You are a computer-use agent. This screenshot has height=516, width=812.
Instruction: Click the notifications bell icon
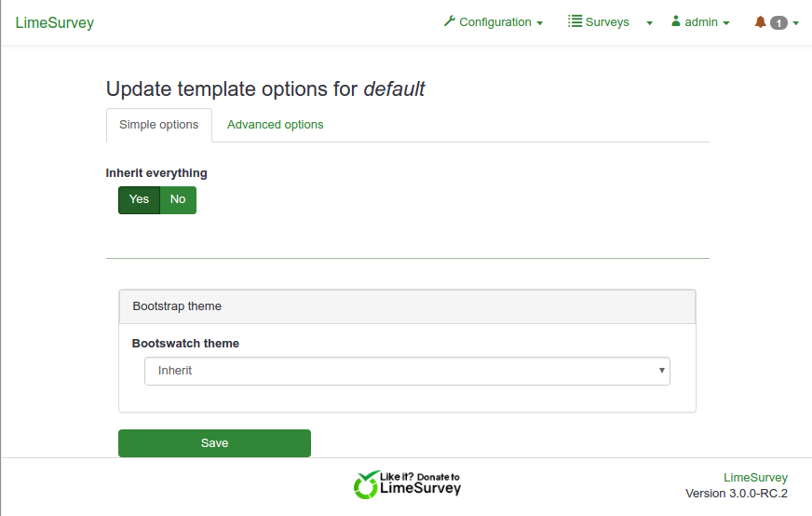pyautogui.click(x=760, y=22)
